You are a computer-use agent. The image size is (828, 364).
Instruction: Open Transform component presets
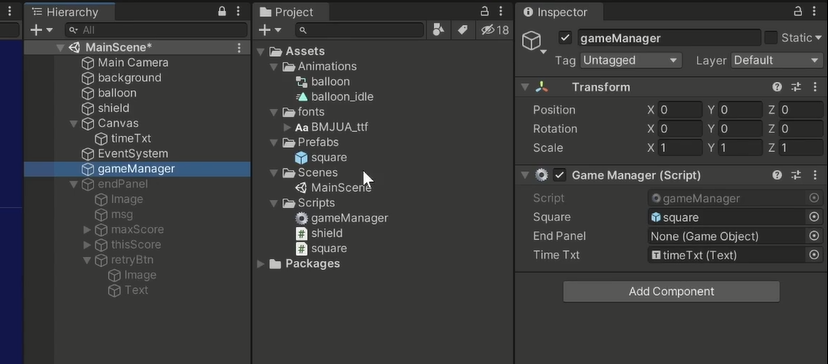point(796,87)
